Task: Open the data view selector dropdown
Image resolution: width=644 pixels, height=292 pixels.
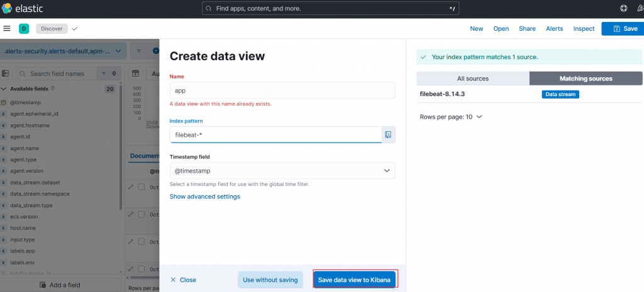Action: click(64, 51)
